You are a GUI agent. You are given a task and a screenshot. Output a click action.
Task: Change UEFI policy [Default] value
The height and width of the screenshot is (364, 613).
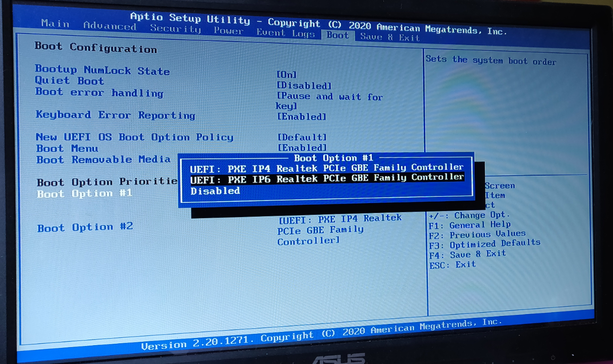pyautogui.click(x=302, y=138)
